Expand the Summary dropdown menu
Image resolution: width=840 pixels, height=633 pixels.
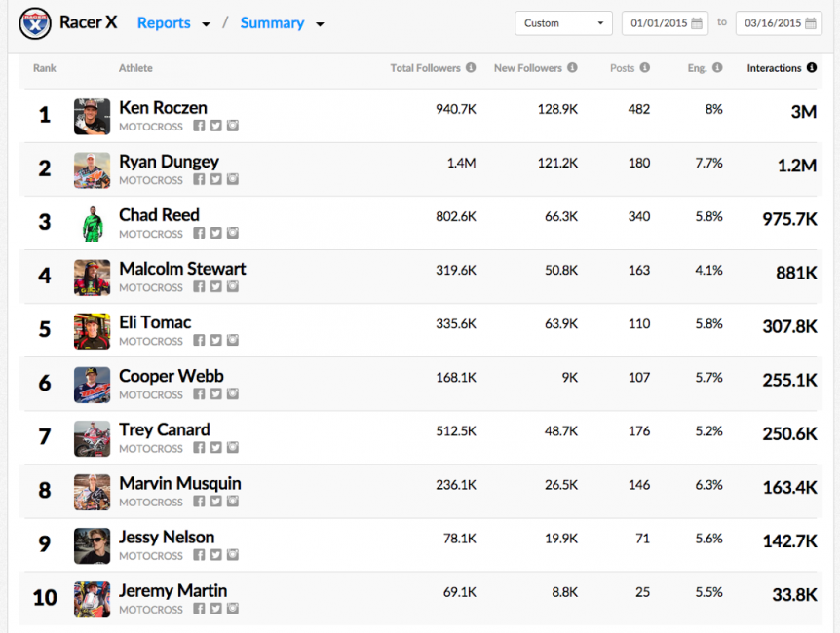point(320,24)
